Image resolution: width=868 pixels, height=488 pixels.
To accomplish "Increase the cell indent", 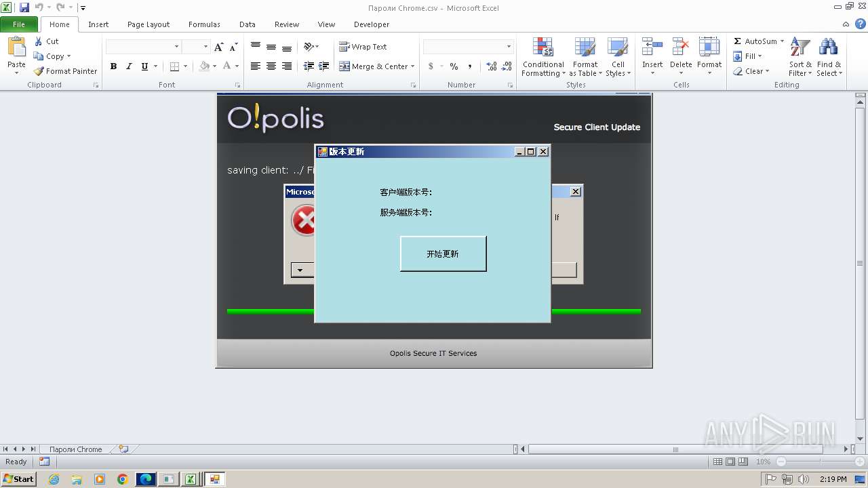I will point(324,66).
